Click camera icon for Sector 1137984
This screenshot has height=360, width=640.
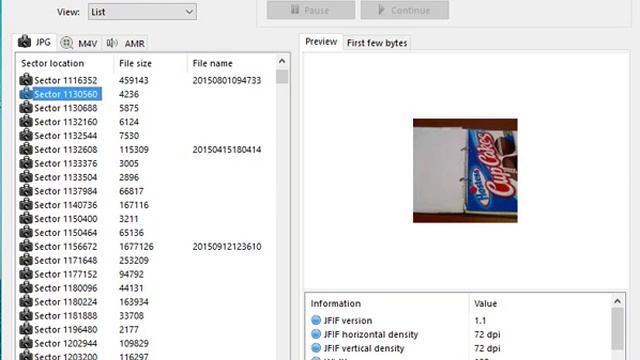click(x=26, y=191)
